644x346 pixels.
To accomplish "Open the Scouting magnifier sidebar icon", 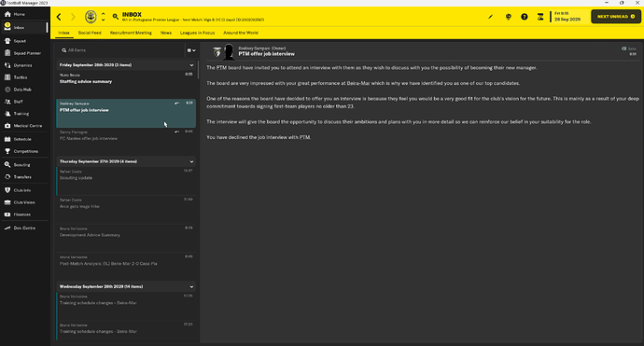I will pos(7,164).
